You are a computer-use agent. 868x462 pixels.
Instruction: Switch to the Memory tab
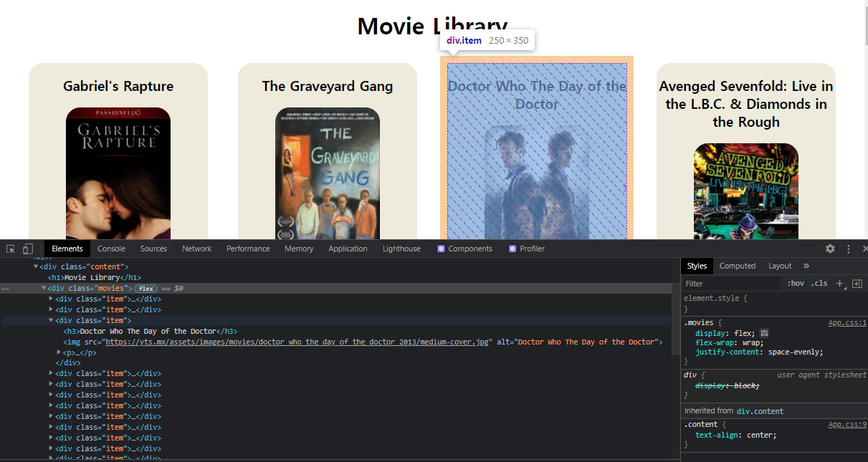(x=299, y=249)
